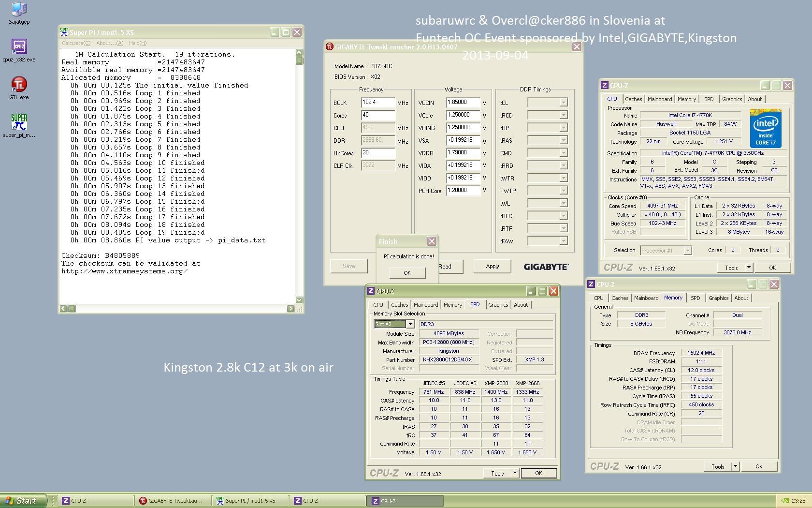Open Mainboard tab in CPU-Z Memory window
The image size is (812, 508).
tap(646, 298)
